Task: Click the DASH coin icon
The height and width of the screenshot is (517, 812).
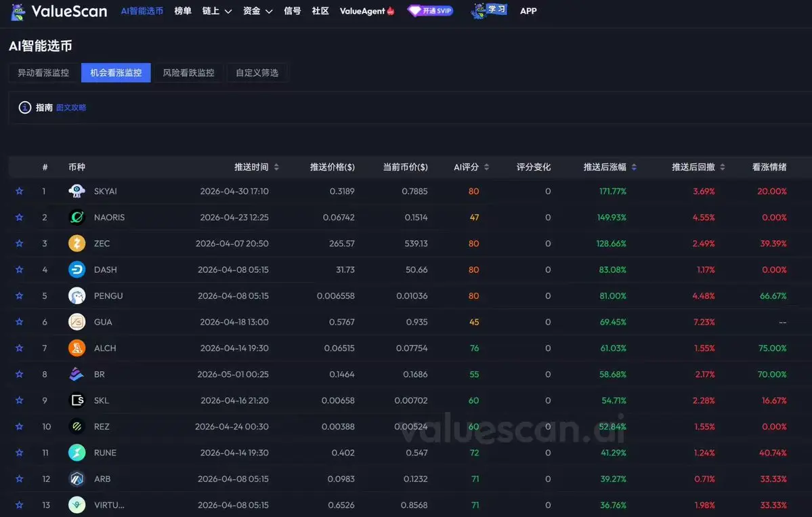Action: coord(77,270)
